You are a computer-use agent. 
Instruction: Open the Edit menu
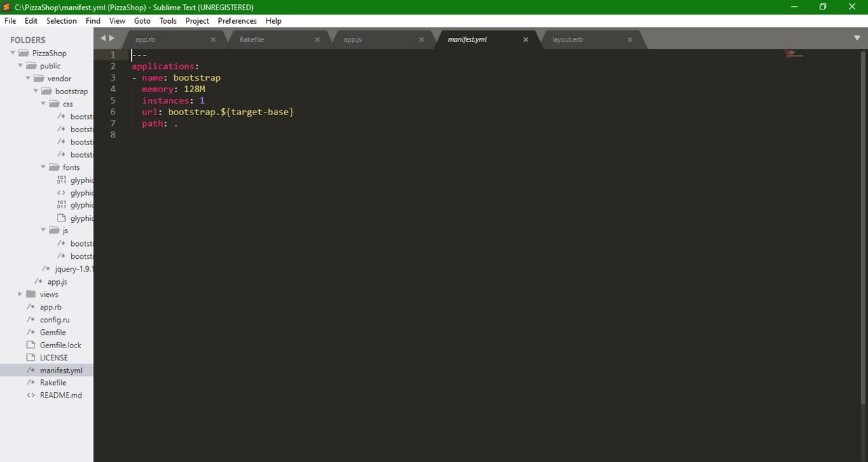pos(31,21)
